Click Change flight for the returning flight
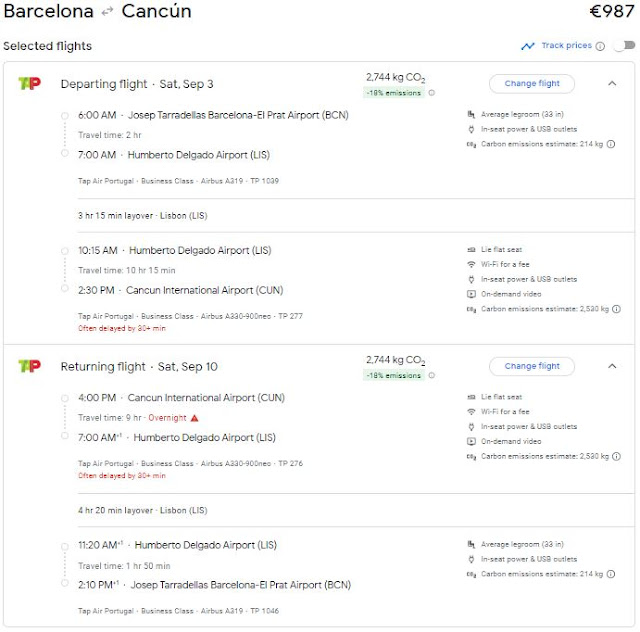The height and width of the screenshot is (632, 640). 532,366
